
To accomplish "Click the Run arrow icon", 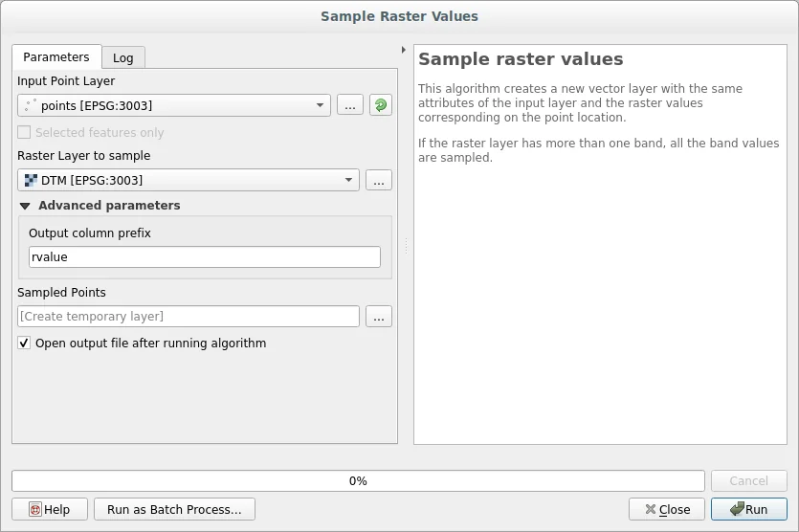I will tap(737, 510).
